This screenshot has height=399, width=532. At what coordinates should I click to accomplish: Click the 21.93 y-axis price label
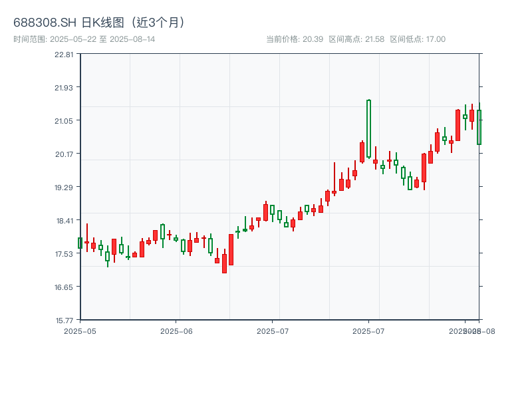(x=64, y=87)
